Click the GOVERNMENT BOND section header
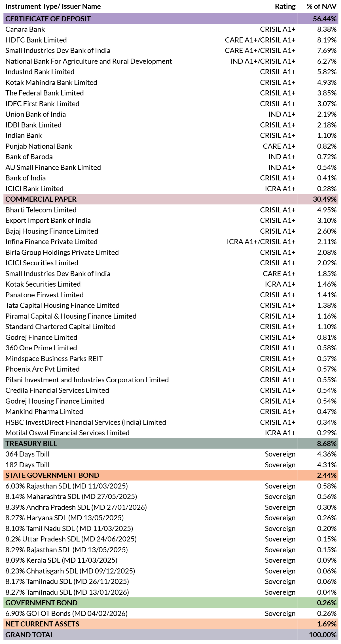 [x=171, y=603]
